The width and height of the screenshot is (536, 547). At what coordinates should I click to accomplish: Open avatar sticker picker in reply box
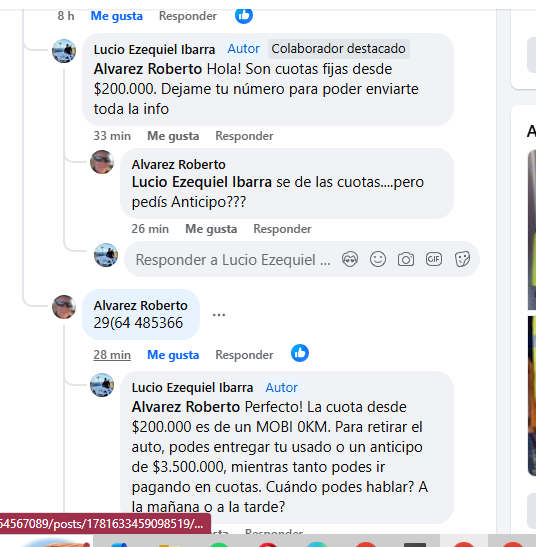tap(350, 259)
